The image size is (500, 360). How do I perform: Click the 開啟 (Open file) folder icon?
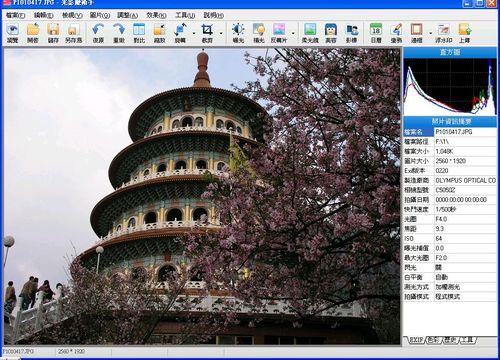point(33,33)
